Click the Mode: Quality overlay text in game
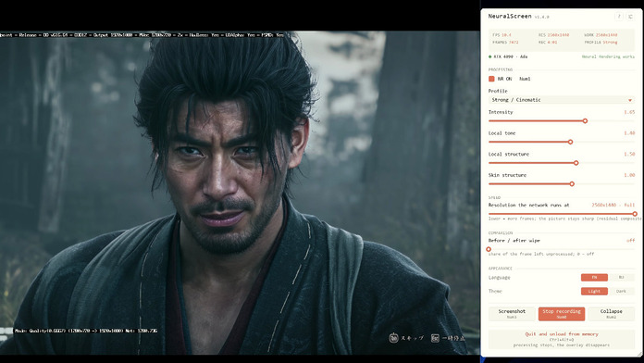This screenshot has width=644, height=363. click(x=86, y=331)
